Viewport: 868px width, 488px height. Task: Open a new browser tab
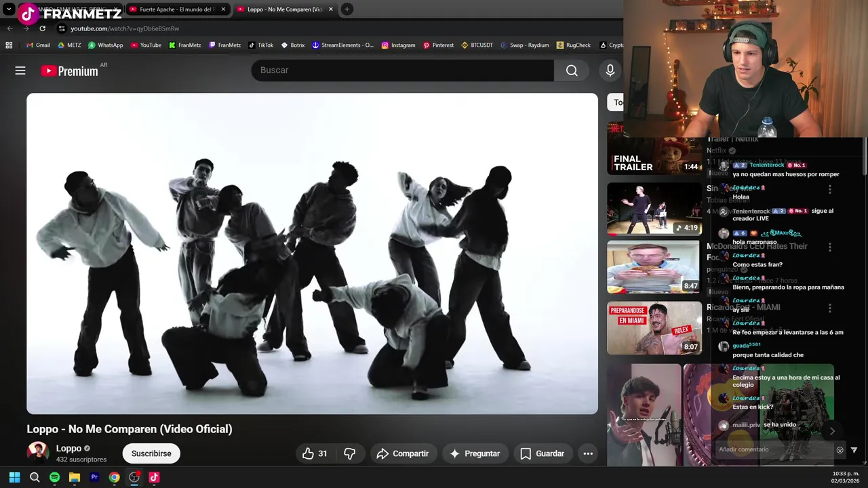pyautogui.click(x=347, y=9)
